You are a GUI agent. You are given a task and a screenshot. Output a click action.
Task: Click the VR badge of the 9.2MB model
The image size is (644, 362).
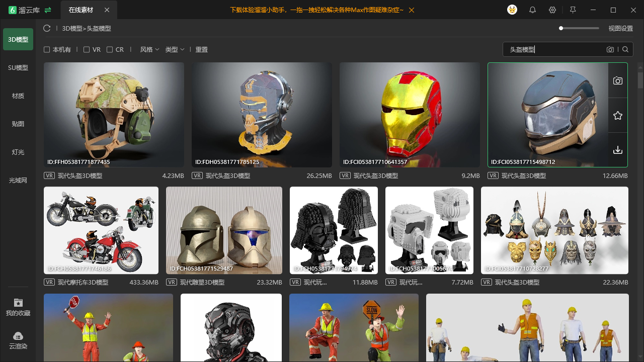pos(345,176)
